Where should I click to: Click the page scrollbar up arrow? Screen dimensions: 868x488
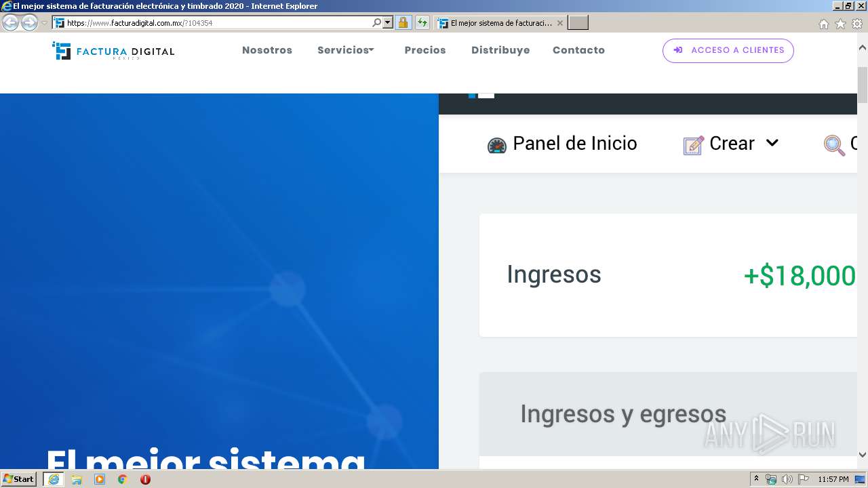click(863, 48)
